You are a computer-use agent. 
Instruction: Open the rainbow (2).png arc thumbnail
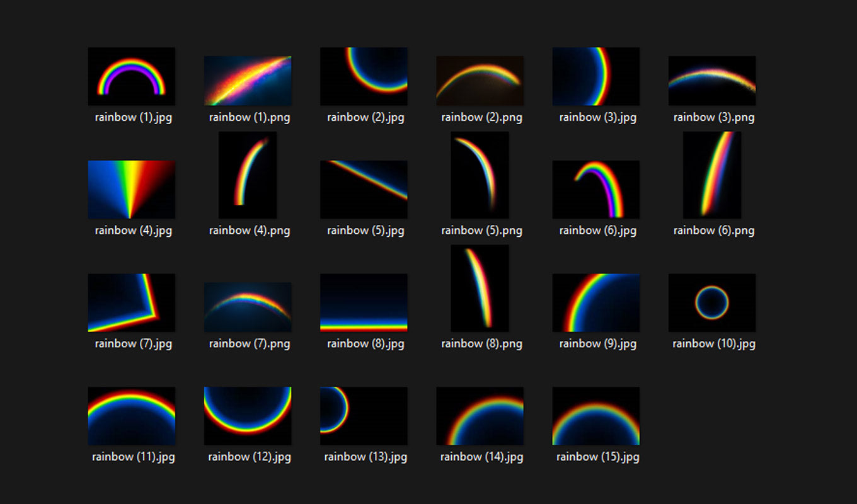tap(480, 81)
